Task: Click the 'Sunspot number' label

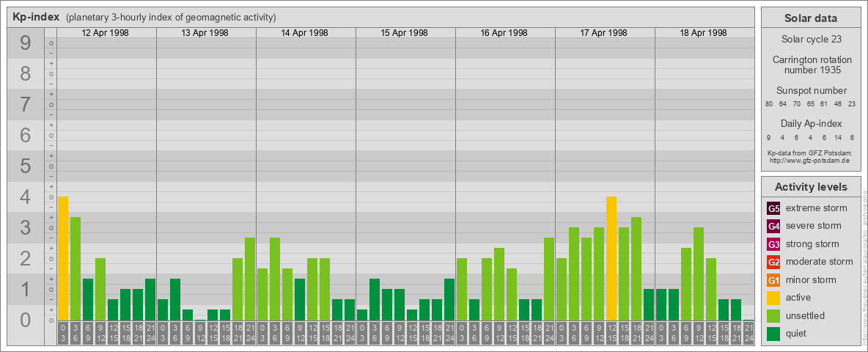Action: [x=811, y=91]
